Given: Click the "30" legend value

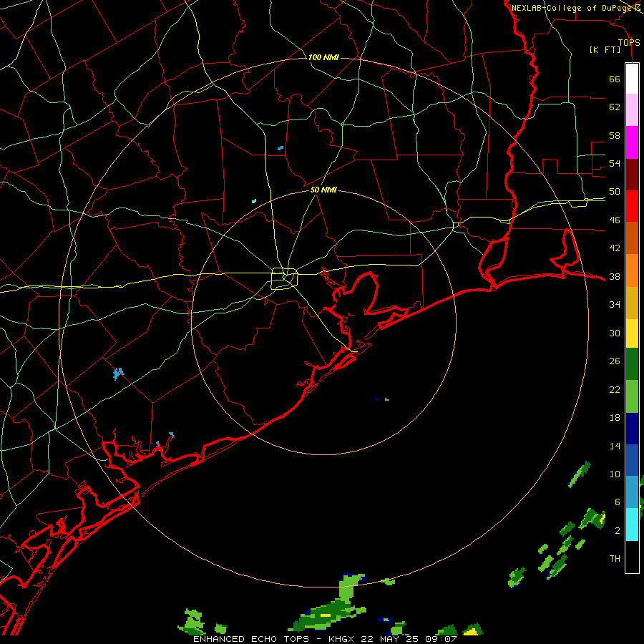Looking at the screenshot, I should coord(615,333).
